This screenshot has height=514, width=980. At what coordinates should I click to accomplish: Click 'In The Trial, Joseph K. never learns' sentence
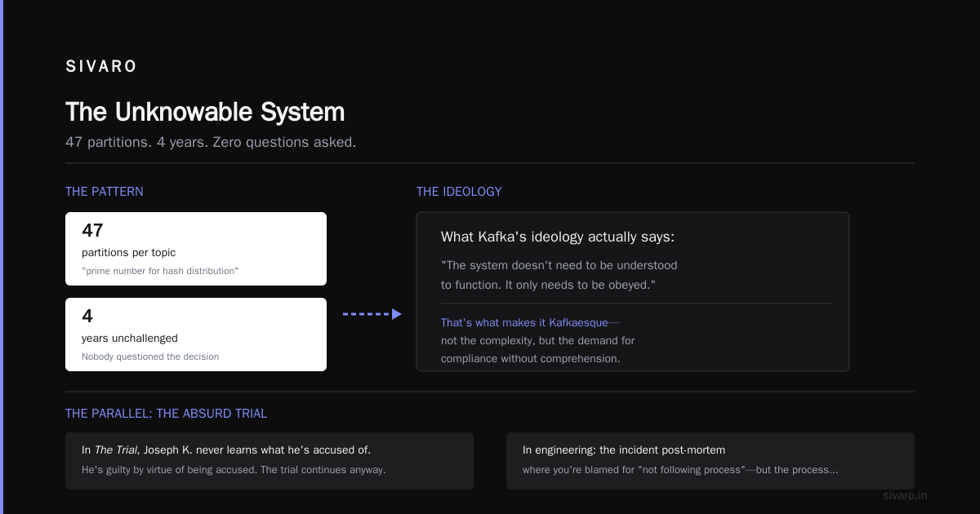(x=226, y=450)
